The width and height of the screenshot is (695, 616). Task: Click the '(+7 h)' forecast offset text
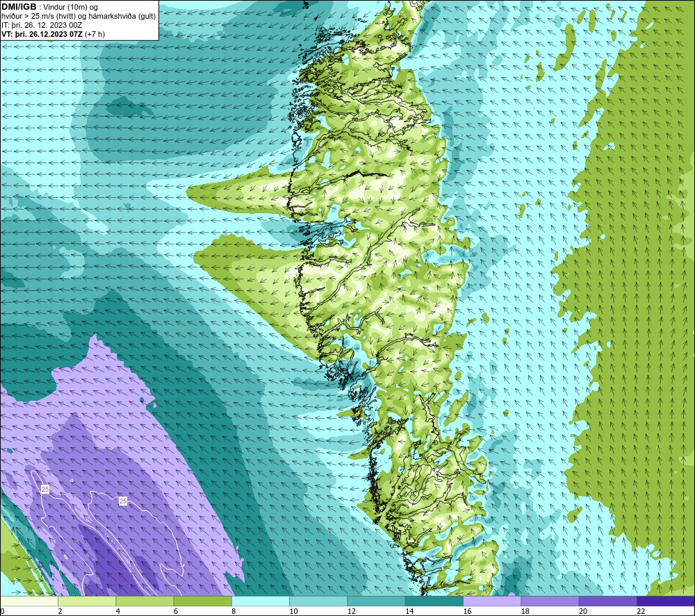click(95, 34)
